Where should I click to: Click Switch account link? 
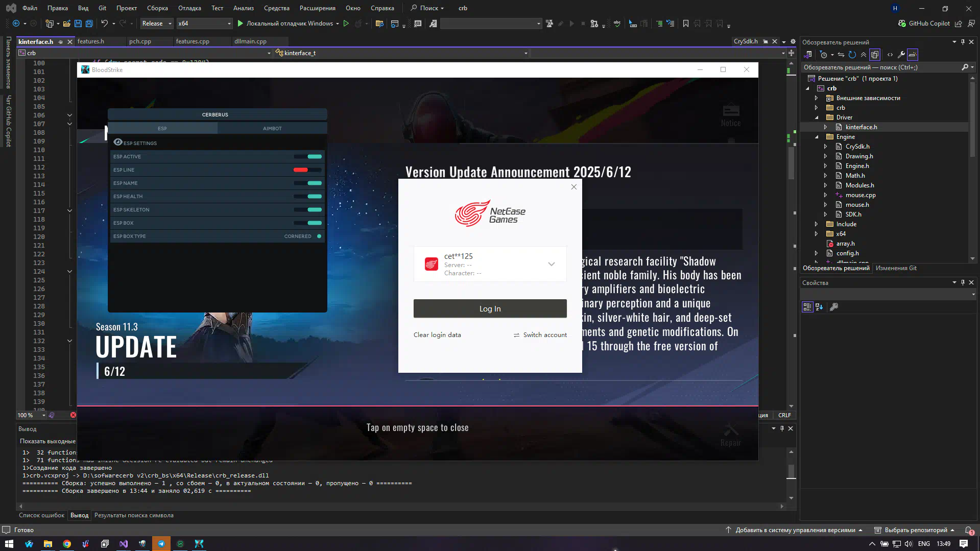click(540, 335)
